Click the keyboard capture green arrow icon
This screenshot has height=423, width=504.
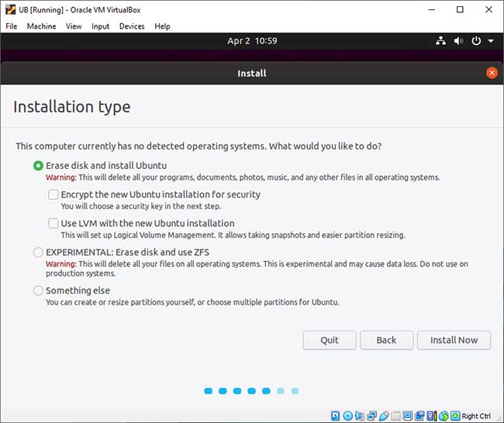tap(455, 415)
